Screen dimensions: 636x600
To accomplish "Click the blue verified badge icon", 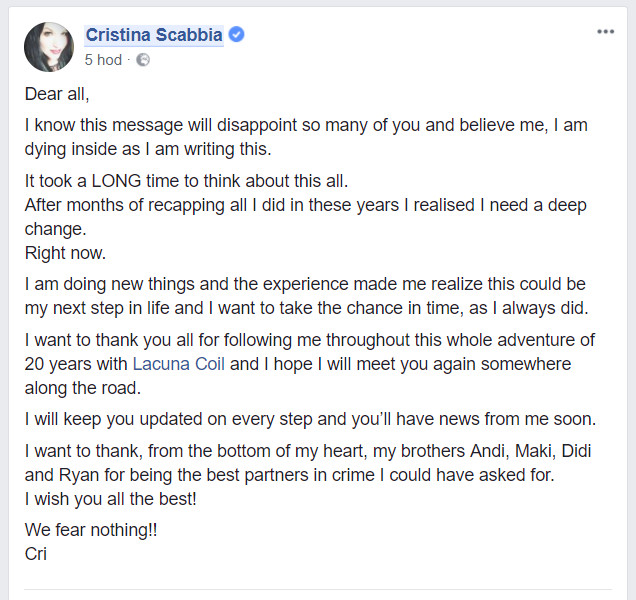I will pyautogui.click(x=236, y=34).
